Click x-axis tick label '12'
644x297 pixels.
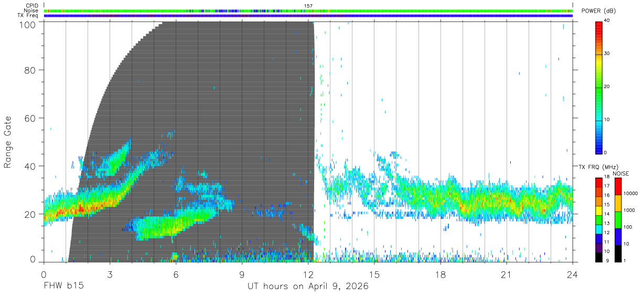308,274
